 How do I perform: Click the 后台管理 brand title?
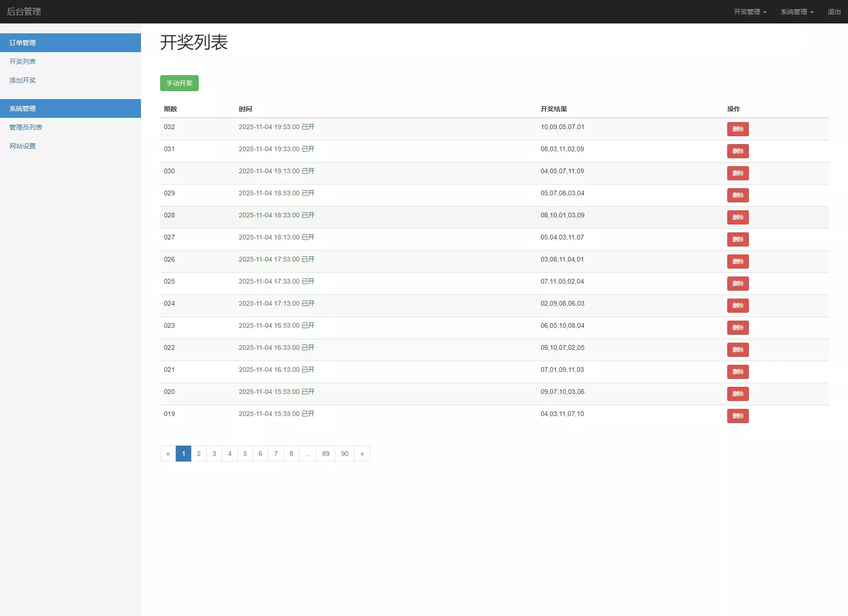pyautogui.click(x=23, y=11)
